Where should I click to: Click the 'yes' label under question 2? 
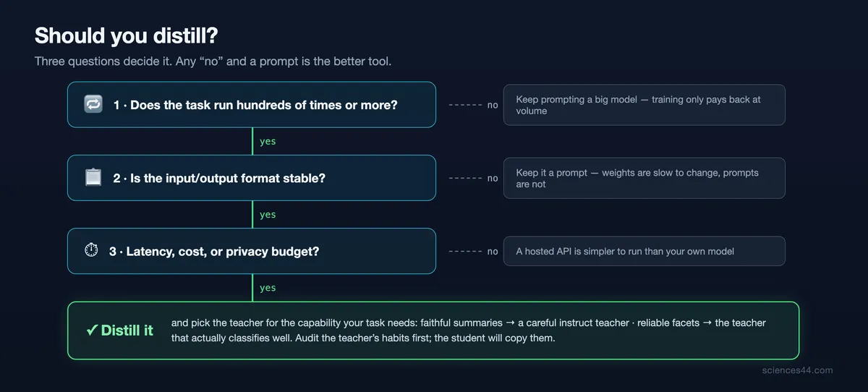tap(268, 215)
